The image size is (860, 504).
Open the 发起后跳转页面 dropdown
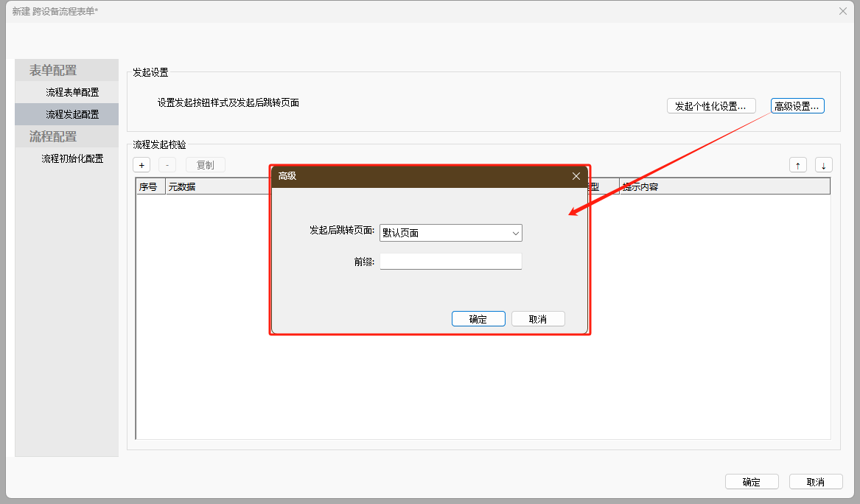450,233
